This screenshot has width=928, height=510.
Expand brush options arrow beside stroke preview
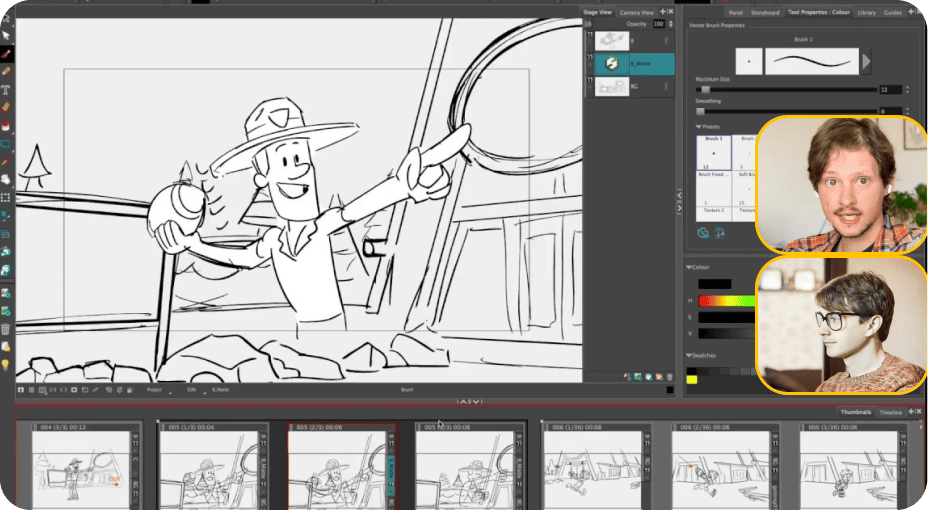(x=866, y=62)
